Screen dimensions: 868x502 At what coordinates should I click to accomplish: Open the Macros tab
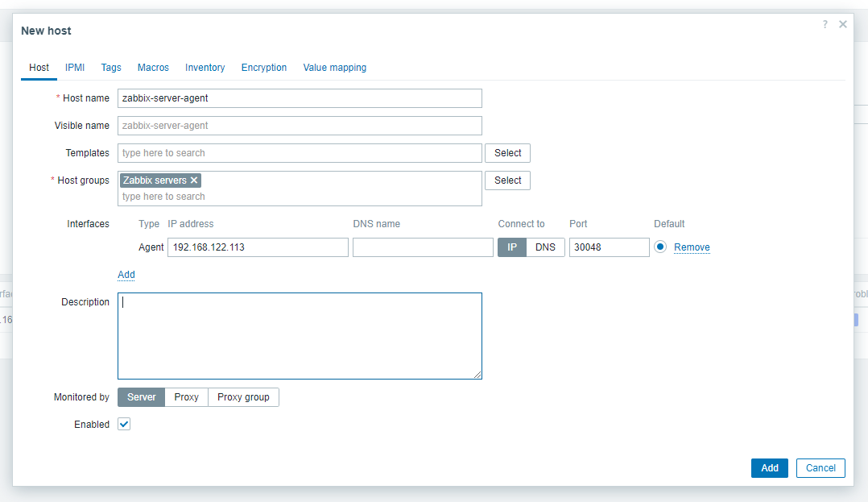tap(153, 68)
